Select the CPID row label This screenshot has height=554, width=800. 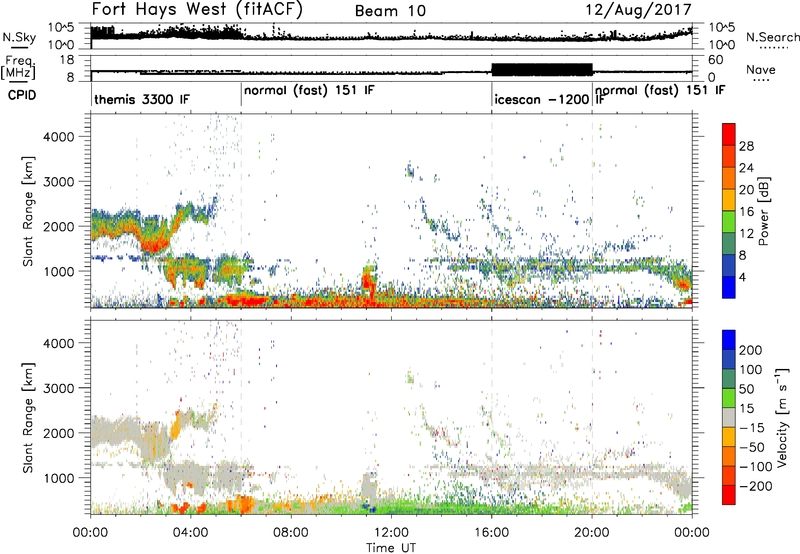tap(22, 95)
